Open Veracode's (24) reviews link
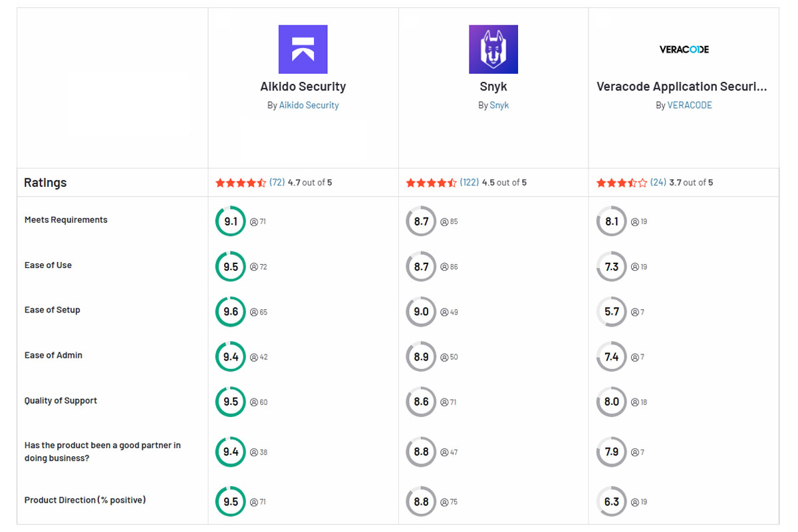Image resolution: width=798 pixels, height=532 pixels. pyautogui.click(x=658, y=182)
